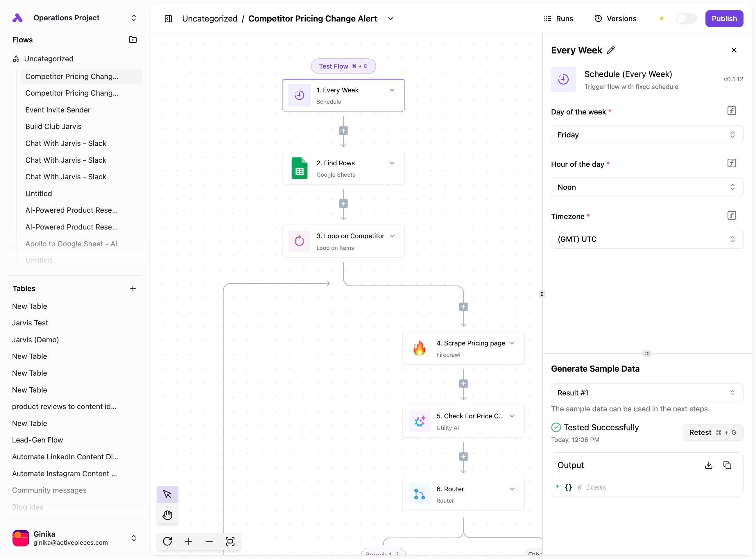Open the Hour of the day dropdown

point(647,187)
